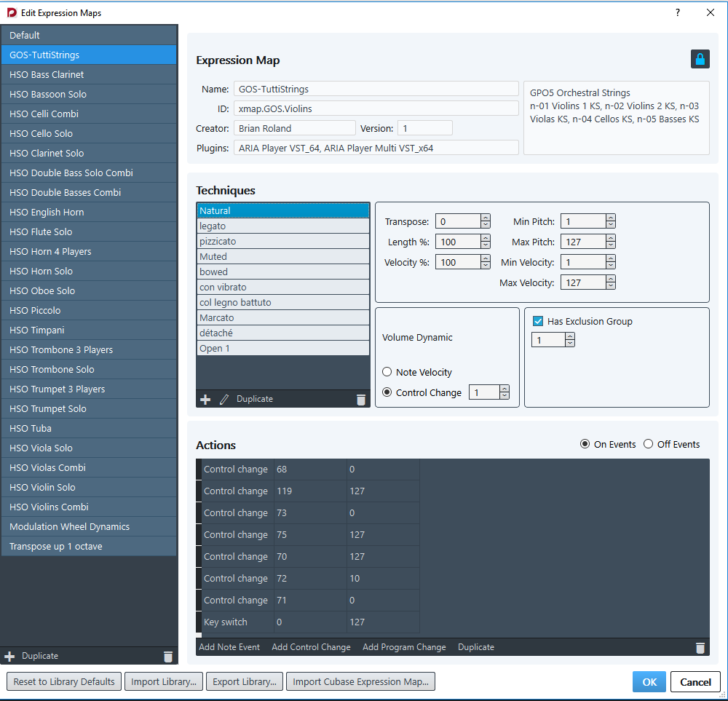This screenshot has height=701, width=728.
Task: Click Add Note Event
Action: coord(229,647)
